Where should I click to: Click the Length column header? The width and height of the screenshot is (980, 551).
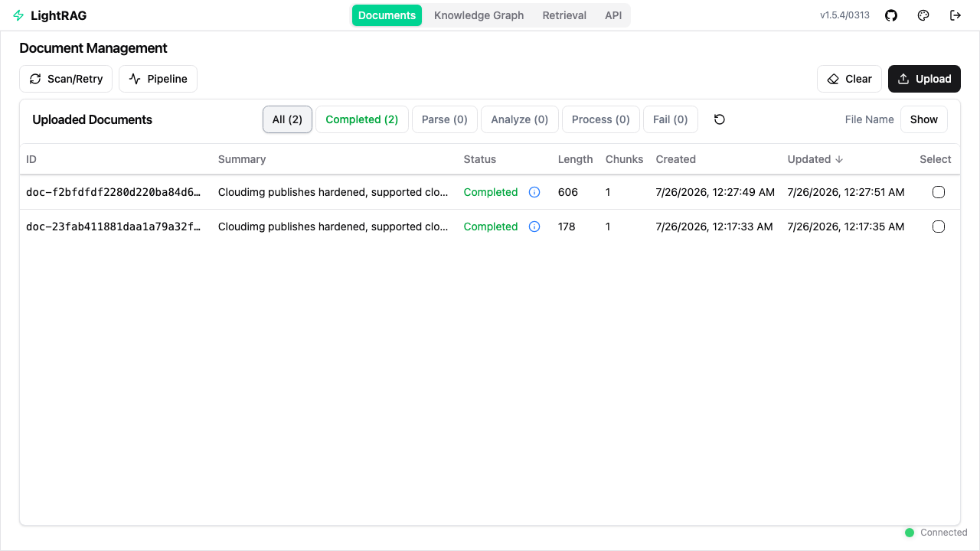tap(576, 159)
